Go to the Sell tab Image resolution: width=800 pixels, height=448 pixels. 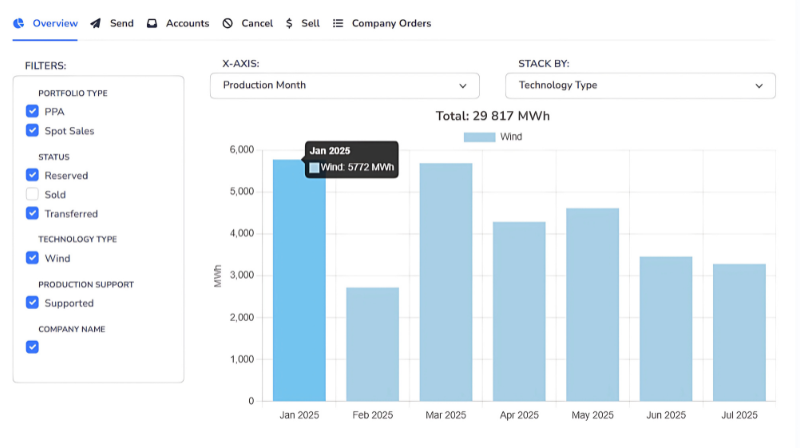click(310, 23)
